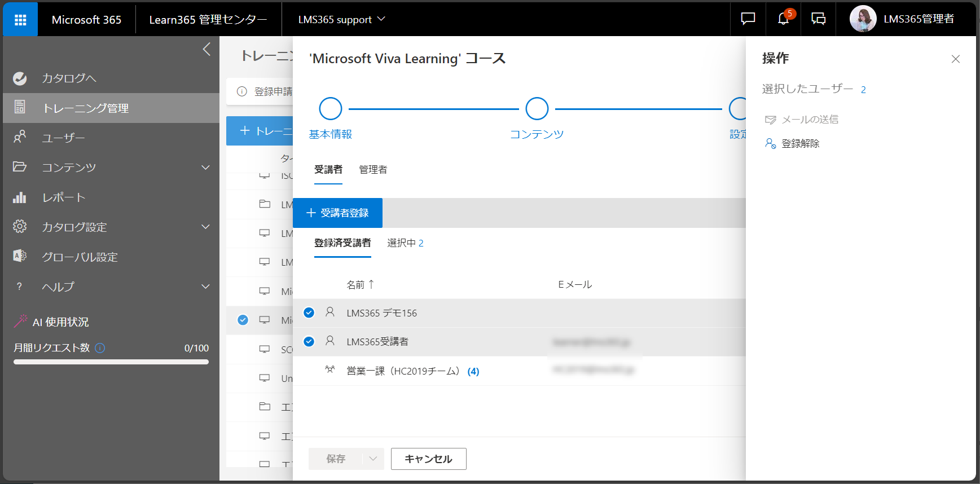The width and height of the screenshot is (980, 484).
Task: Uncheck the selected training row checkbox in list
Action: [x=243, y=320]
